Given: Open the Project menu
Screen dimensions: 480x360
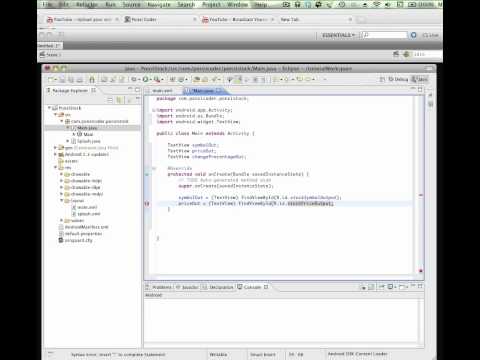Looking at the screenshot, I should pos(212,5).
